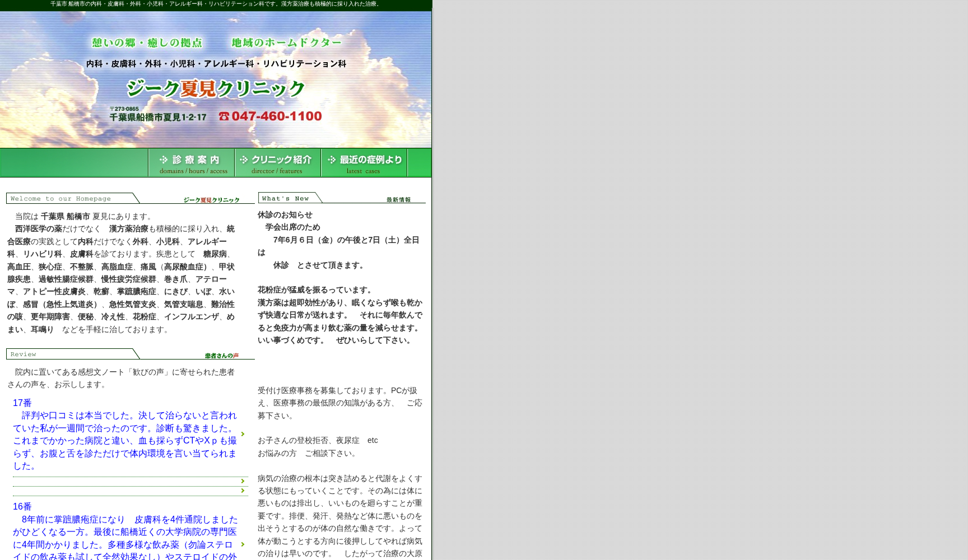Expand the first collapsed review entry
This screenshot has width=968, height=560.
(x=243, y=480)
